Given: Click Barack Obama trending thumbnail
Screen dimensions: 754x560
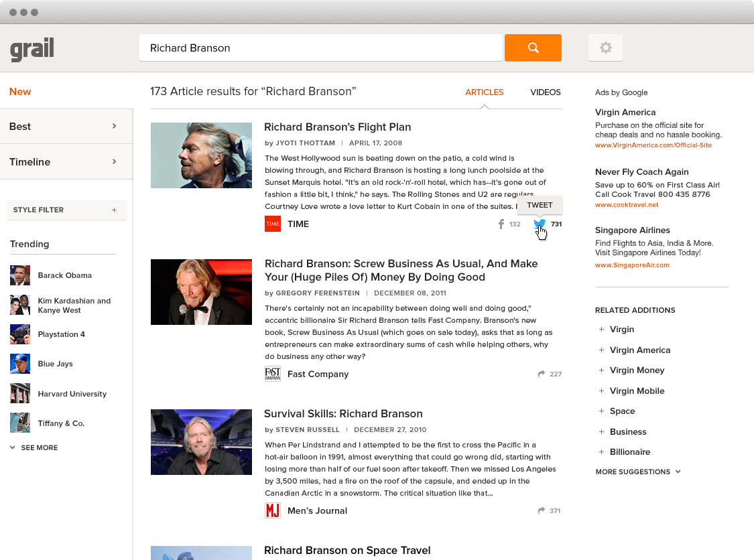Looking at the screenshot, I should pyautogui.click(x=19, y=275).
